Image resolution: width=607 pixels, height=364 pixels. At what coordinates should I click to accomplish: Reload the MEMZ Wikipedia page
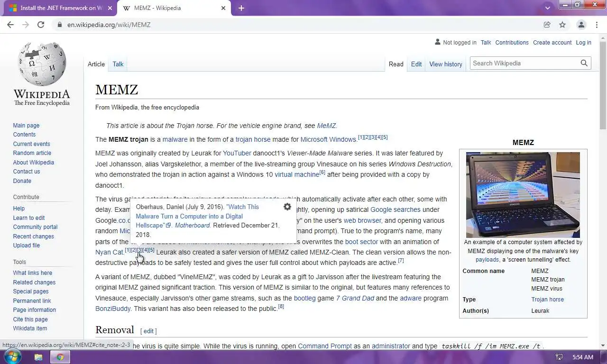pos(41,25)
